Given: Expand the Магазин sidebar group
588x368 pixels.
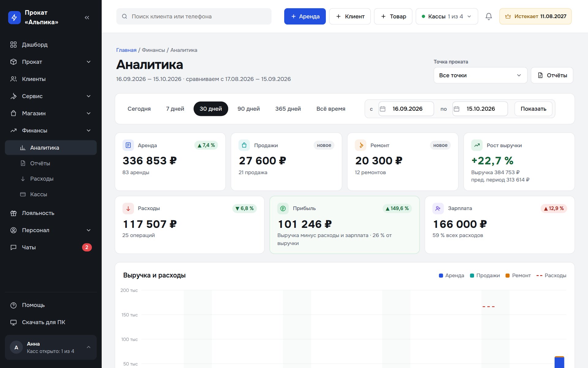Looking at the screenshot, I should coord(51,113).
